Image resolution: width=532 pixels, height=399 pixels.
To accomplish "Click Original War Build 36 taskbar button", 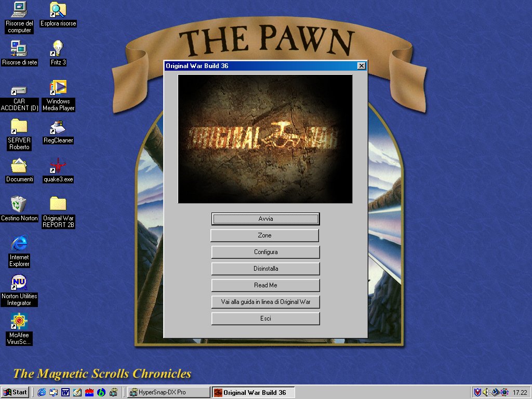I will pos(254,393).
